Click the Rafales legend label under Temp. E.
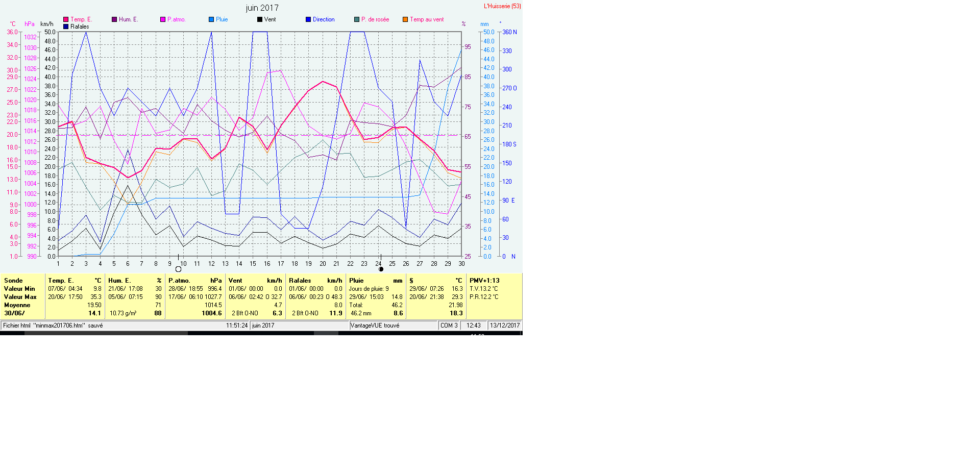This screenshot has height=476, width=980. point(80,27)
